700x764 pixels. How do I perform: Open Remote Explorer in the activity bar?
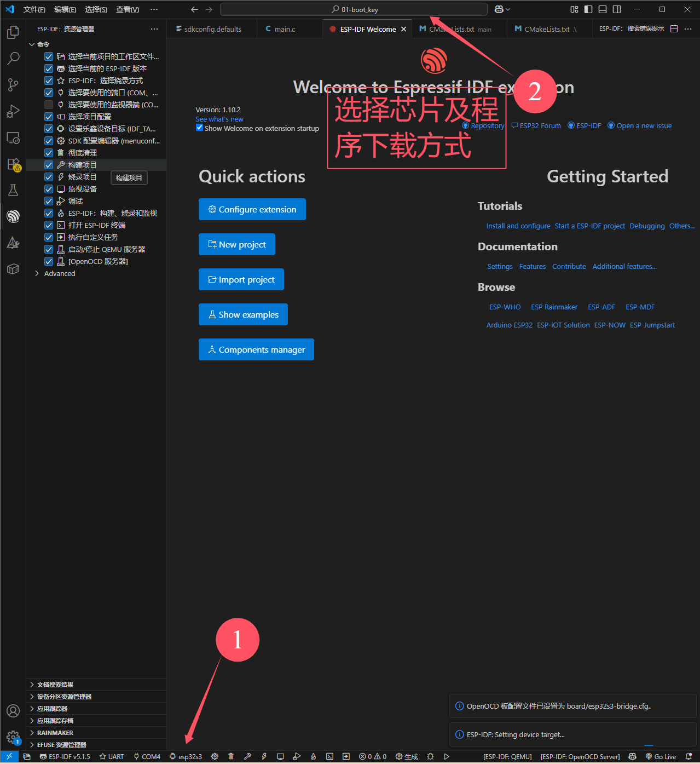pyautogui.click(x=13, y=137)
